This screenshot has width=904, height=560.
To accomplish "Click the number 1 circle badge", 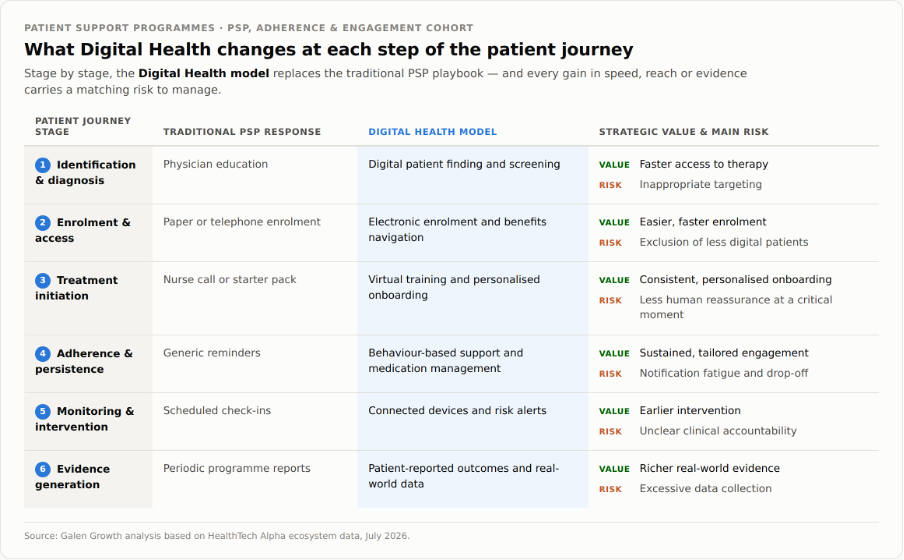I will tap(43, 165).
